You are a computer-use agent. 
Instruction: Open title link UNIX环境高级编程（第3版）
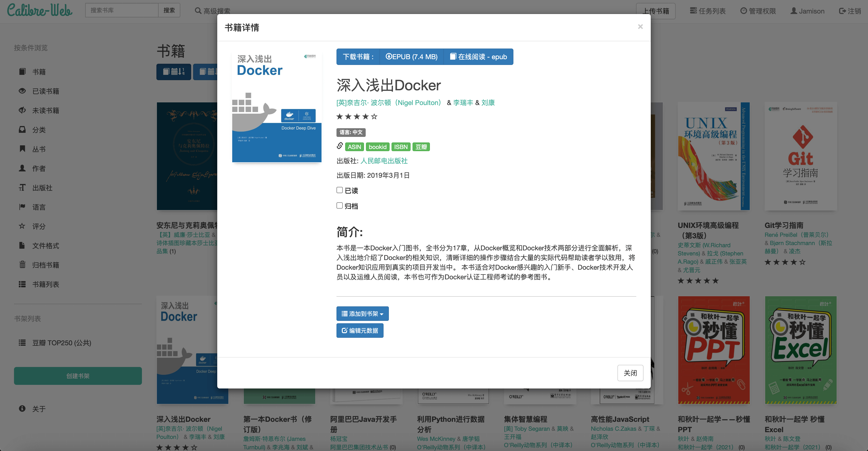point(708,230)
